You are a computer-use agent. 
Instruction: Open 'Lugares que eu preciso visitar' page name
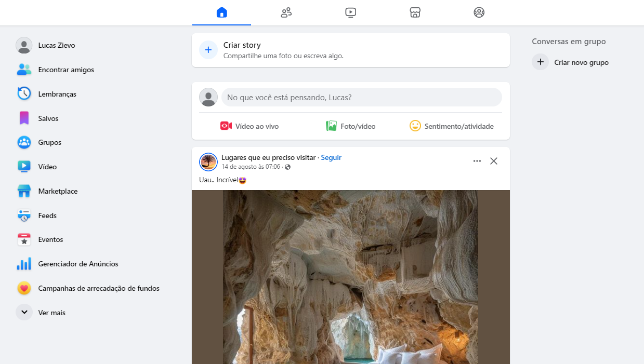tap(268, 157)
